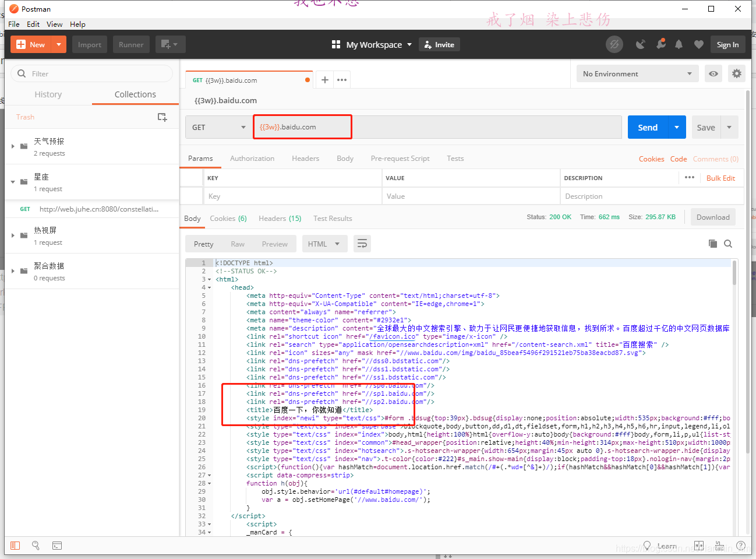This screenshot has width=756, height=559.
Task: Open the Tests tab
Action: 455,159
